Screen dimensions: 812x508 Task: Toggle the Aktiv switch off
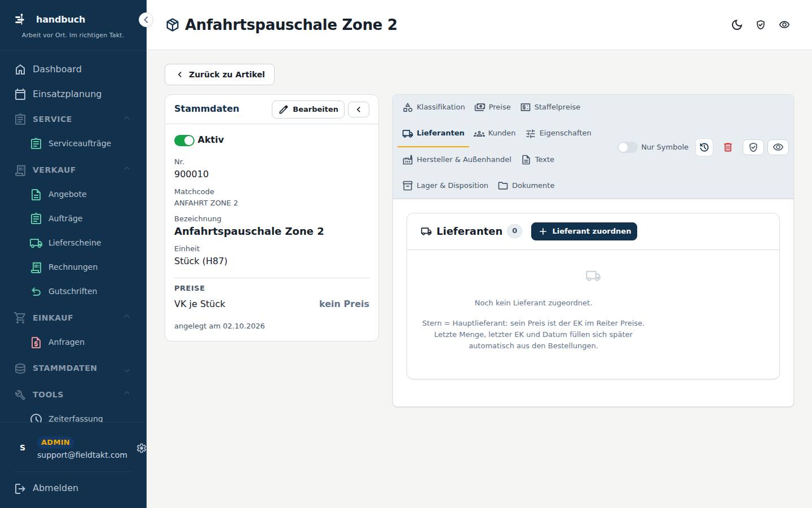pyautogui.click(x=184, y=140)
